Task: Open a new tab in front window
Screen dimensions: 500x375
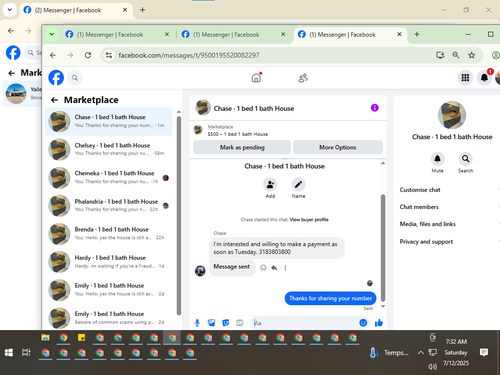Action: coord(417,34)
